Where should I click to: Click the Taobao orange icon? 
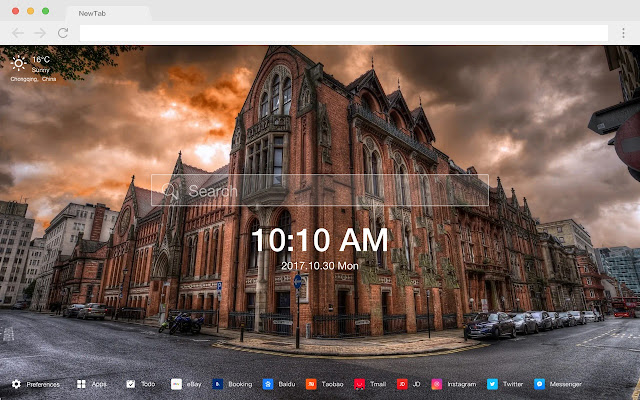click(311, 384)
